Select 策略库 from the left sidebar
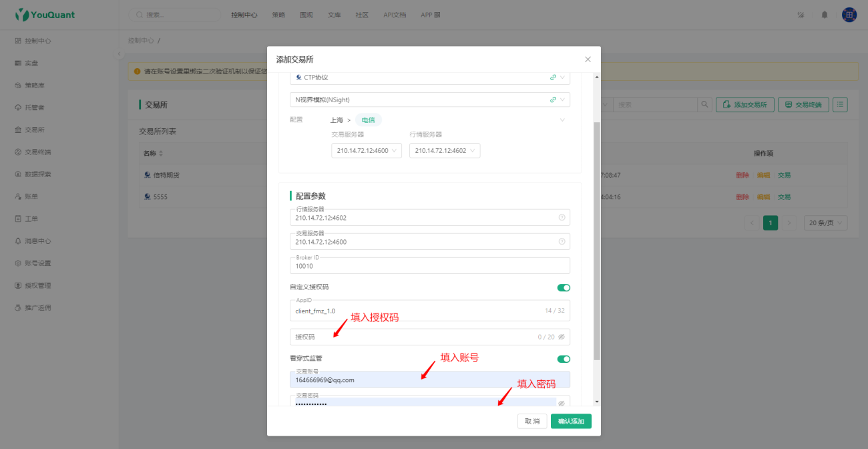 click(34, 85)
